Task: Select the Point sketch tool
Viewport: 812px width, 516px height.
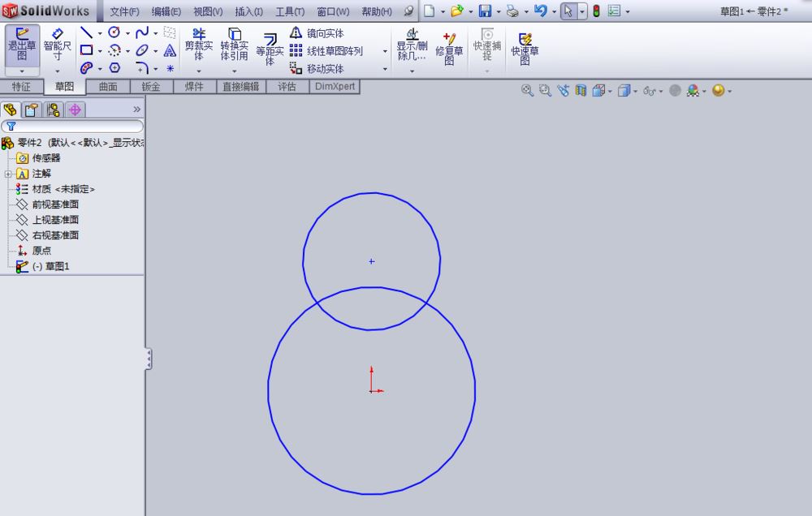Action: coord(170,68)
